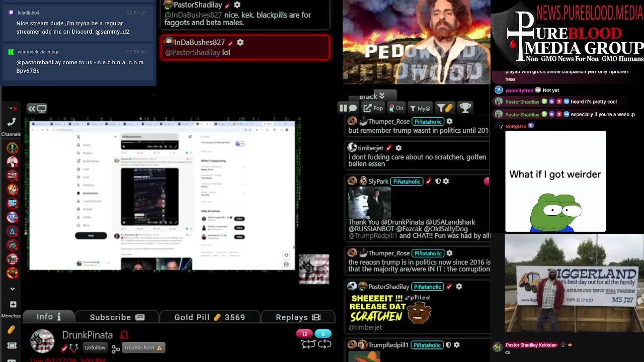This screenshot has height=362, width=644.
Task: Click the share icon beside Unfollow
Action: (x=116, y=348)
